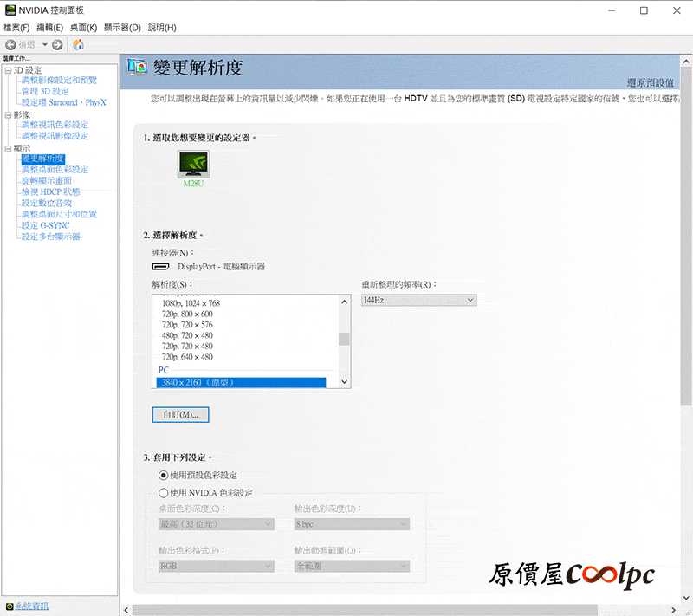The height and width of the screenshot is (616, 693).
Task: Open the 桌面(K) menu
Action: [x=83, y=28]
